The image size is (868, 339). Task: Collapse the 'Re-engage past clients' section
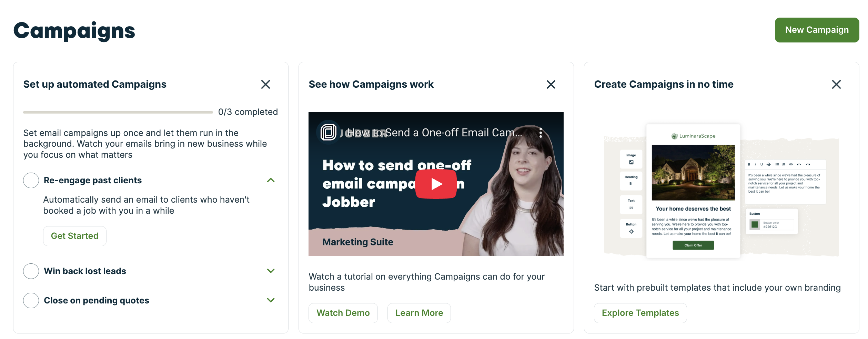click(x=271, y=180)
